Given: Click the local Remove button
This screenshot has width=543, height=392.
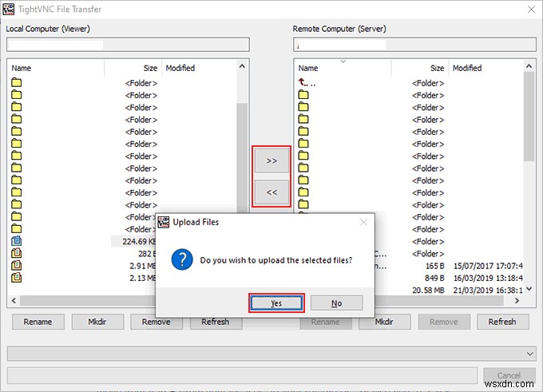Looking at the screenshot, I should coord(156,322).
